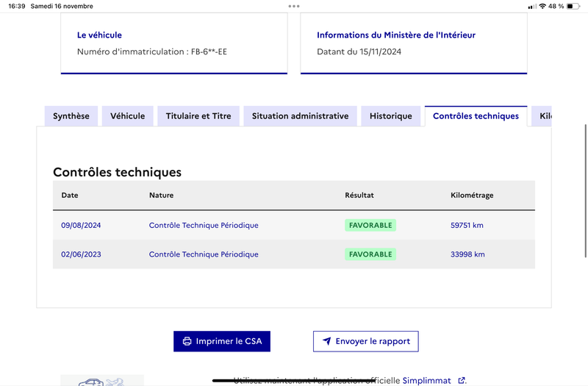Click the printer icon in Imprimer le CSA
Screen dimensions: 588x386
pyautogui.click(x=187, y=341)
